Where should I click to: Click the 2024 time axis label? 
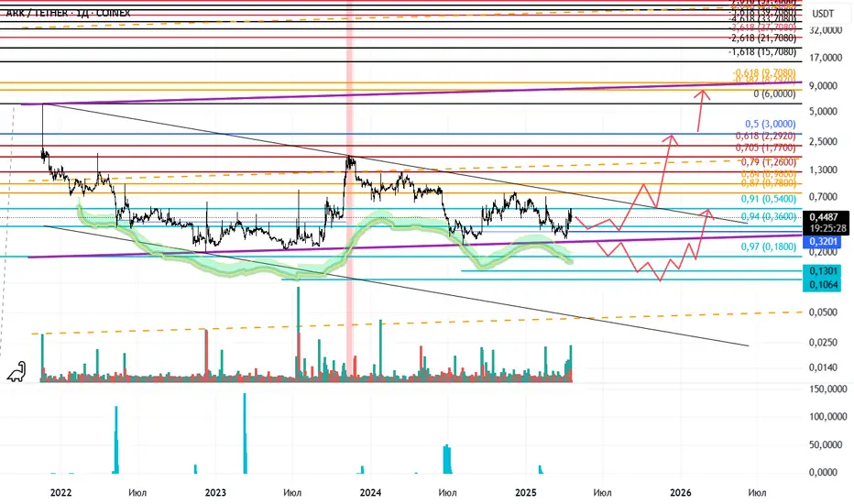coord(370,493)
